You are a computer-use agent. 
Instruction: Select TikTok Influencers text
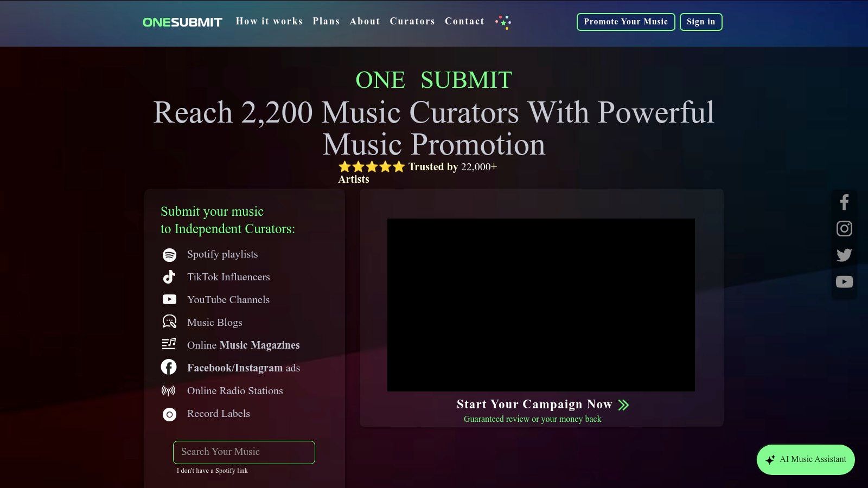tap(228, 277)
